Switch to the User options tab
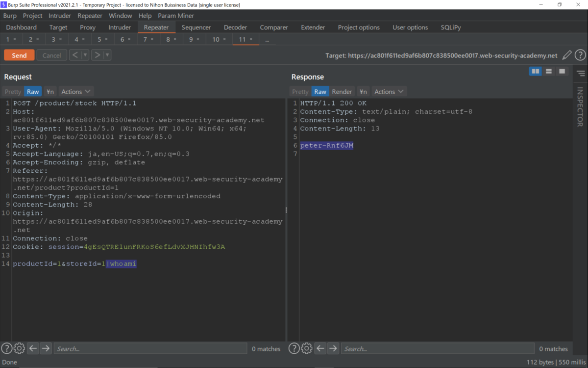Viewport: 588px width, 368px height. click(410, 27)
